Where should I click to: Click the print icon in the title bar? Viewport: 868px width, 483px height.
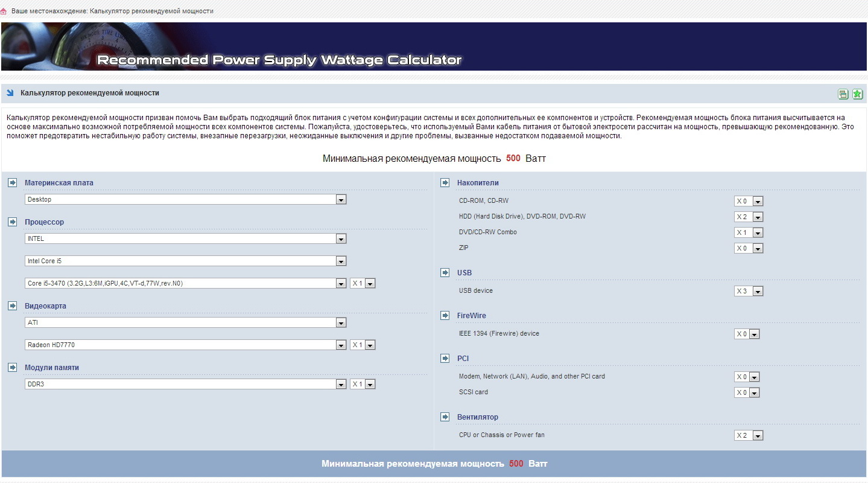tap(843, 94)
